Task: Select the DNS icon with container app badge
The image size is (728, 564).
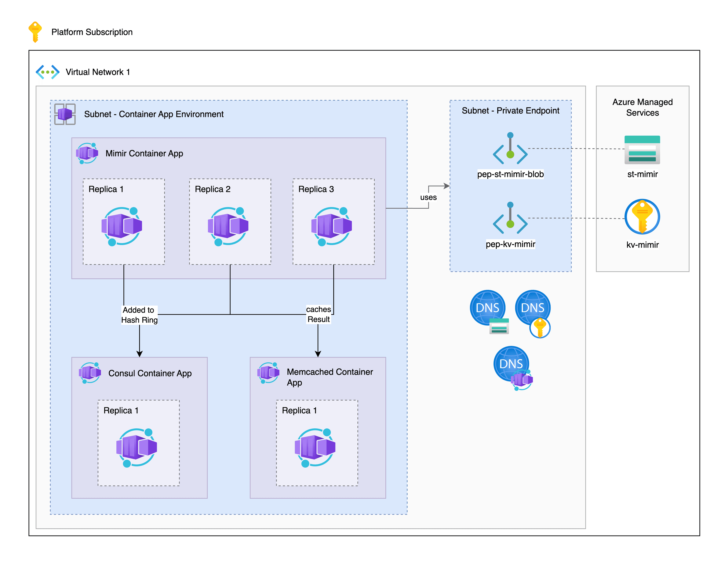Action: pos(513,368)
